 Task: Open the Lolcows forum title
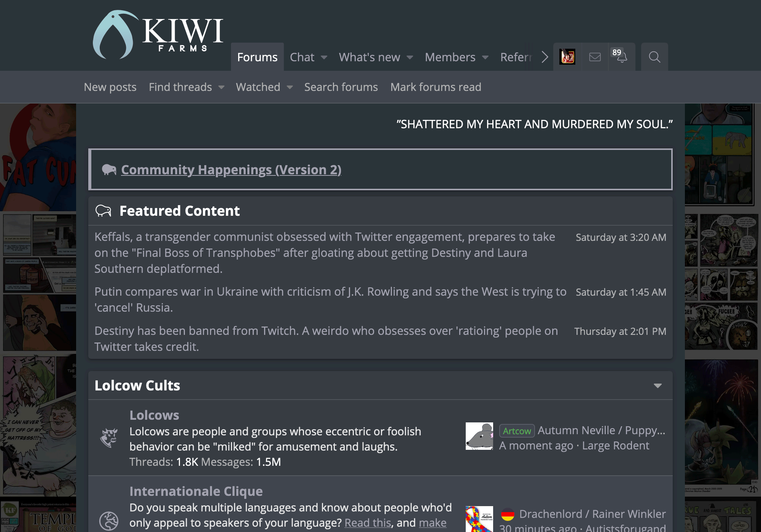pyautogui.click(x=154, y=415)
